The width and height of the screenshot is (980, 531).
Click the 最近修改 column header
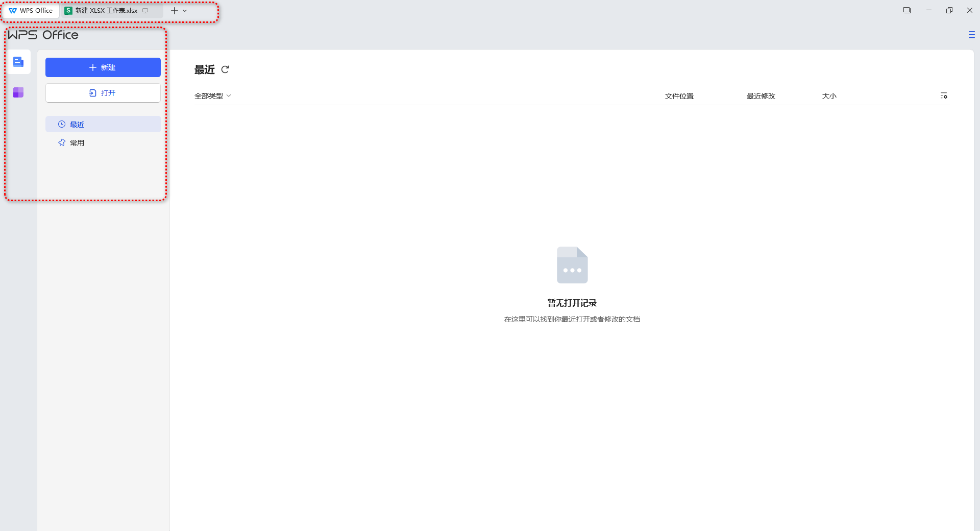click(x=761, y=96)
